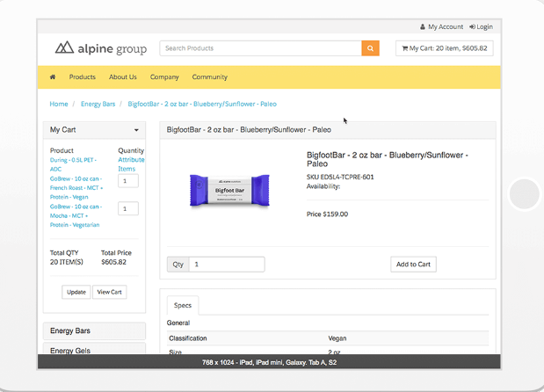This screenshot has height=392, width=544.
Task: Click the Search Products input field
Action: (260, 48)
